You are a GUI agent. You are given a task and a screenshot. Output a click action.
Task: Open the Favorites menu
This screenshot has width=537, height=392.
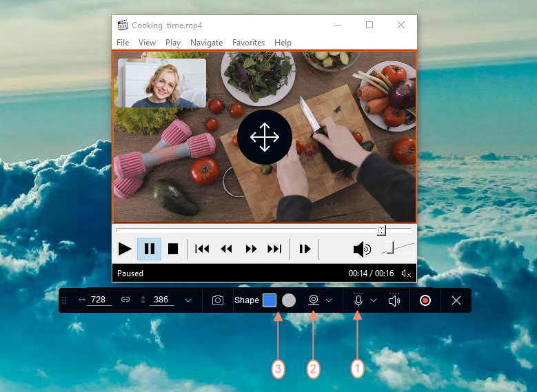point(248,43)
